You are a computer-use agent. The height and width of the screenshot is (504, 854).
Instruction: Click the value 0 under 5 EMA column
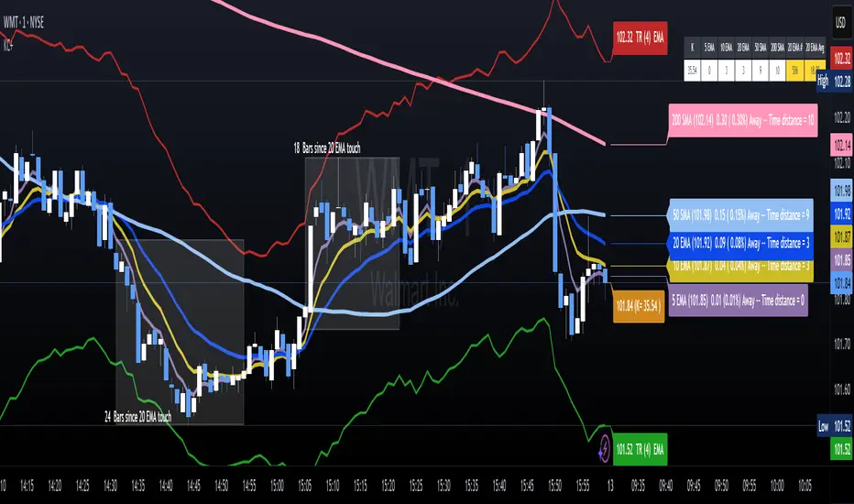click(709, 71)
